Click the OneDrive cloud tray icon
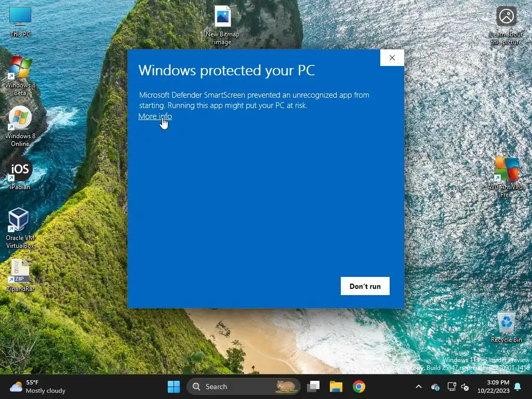 click(435, 387)
